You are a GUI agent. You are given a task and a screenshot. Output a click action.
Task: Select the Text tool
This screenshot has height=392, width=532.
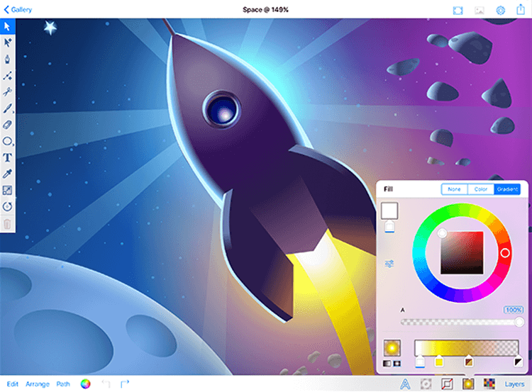tap(8, 157)
